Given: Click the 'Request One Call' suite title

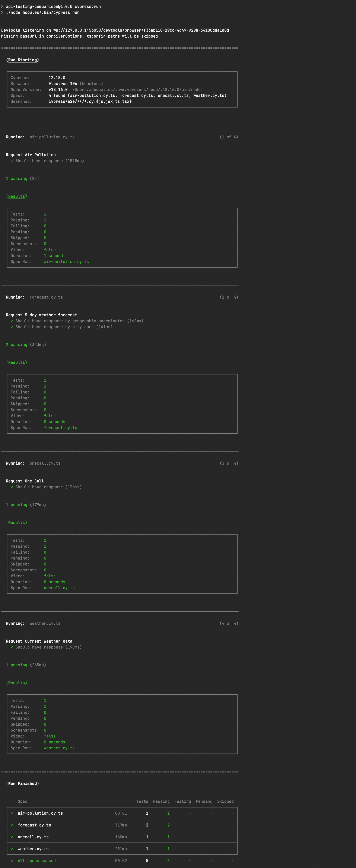Looking at the screenshot, I should [x=25, y=481].
